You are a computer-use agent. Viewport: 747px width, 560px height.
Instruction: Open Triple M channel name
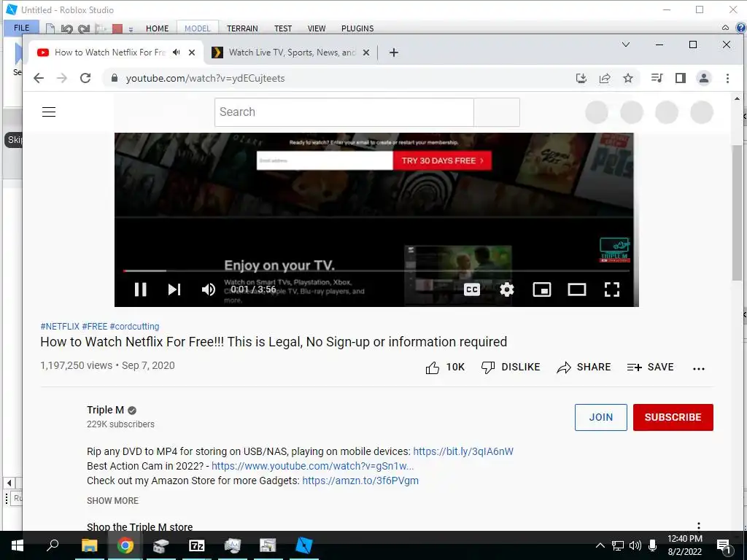point(105,410)
